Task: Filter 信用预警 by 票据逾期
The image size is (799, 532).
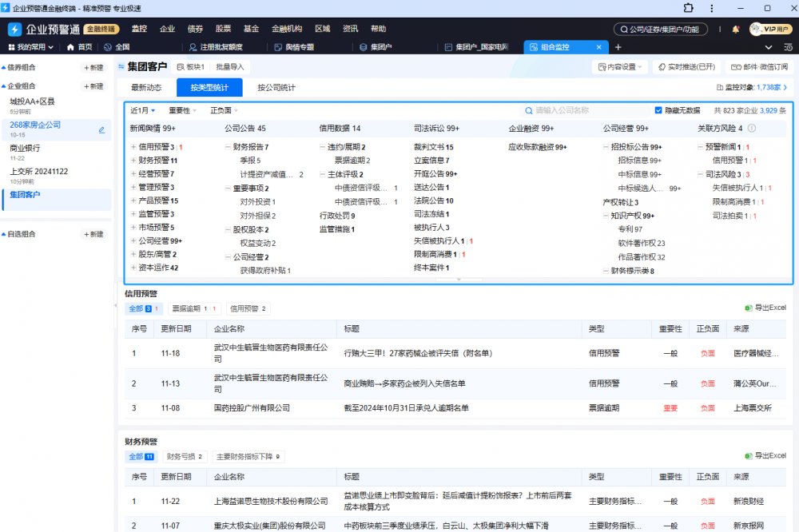Action: pyautogui.click(x=194, y=308)
